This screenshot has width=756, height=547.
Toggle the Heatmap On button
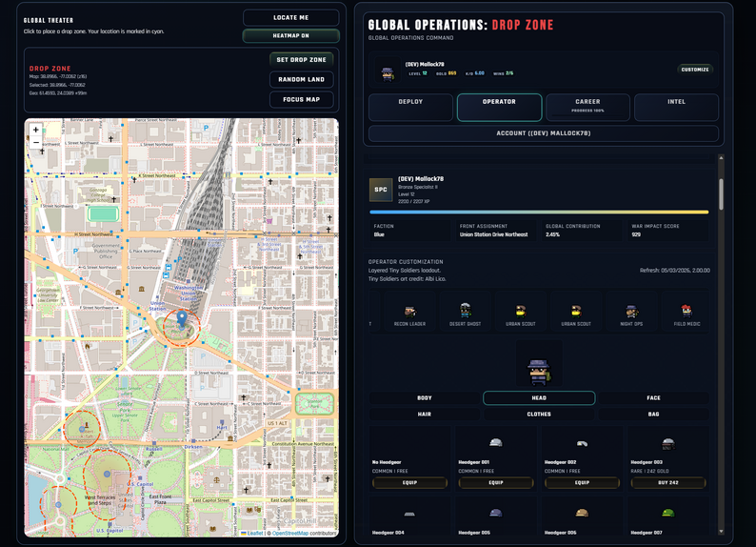point(290,35)
